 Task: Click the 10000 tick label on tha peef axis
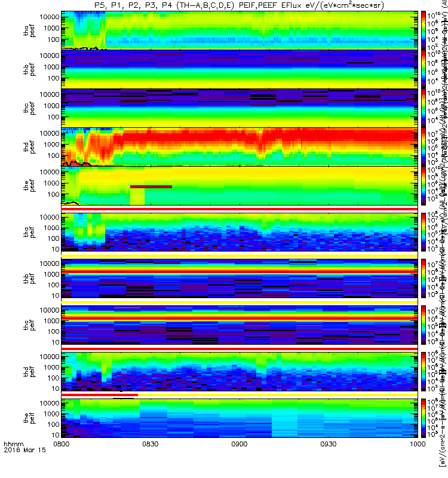(50, 17)
